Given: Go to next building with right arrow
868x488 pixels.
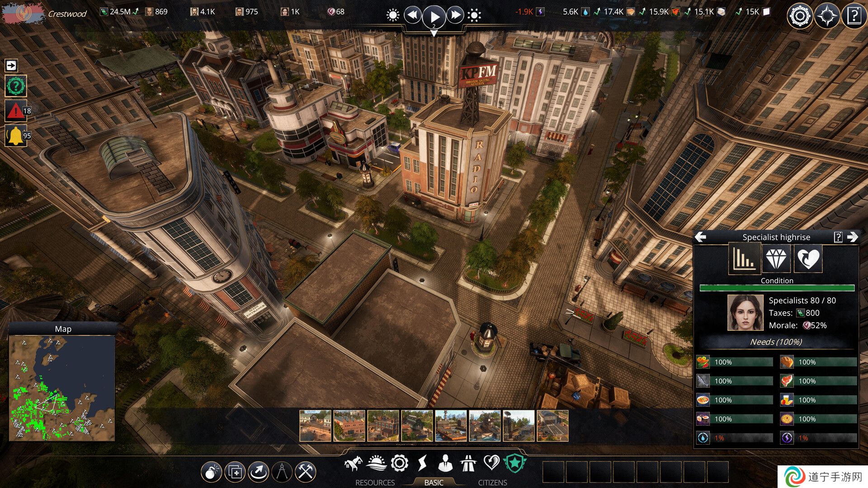Looking at the screenshot, I should [853, 237].
